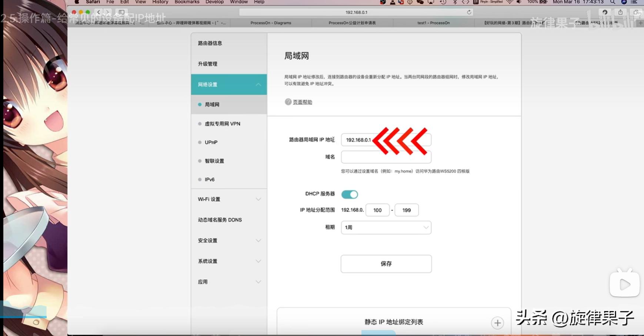Click the 保存 save button
This screenshot has height=336, width=644.
click(386, 264)
